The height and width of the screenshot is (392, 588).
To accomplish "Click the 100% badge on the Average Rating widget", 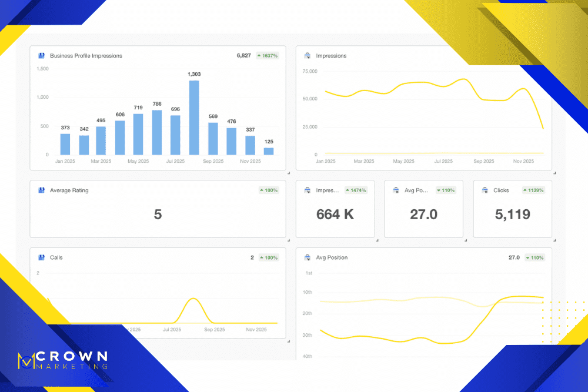I will click(270, 190).
